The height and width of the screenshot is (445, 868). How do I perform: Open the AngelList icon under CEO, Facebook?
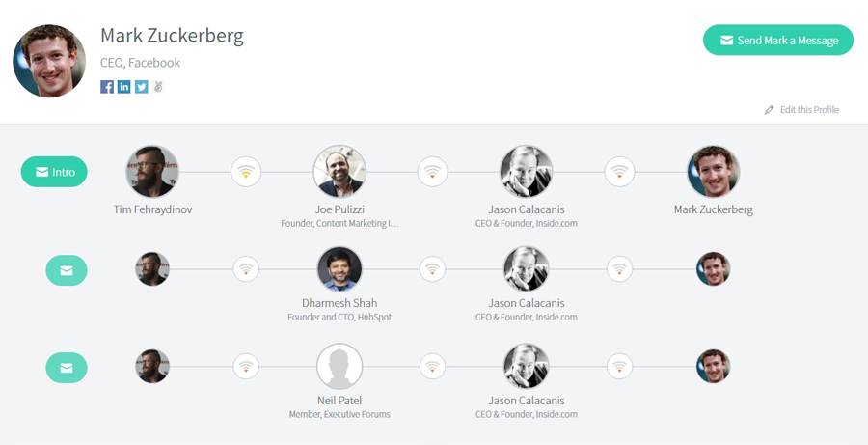pyautogui.click(x=158, y=87)
